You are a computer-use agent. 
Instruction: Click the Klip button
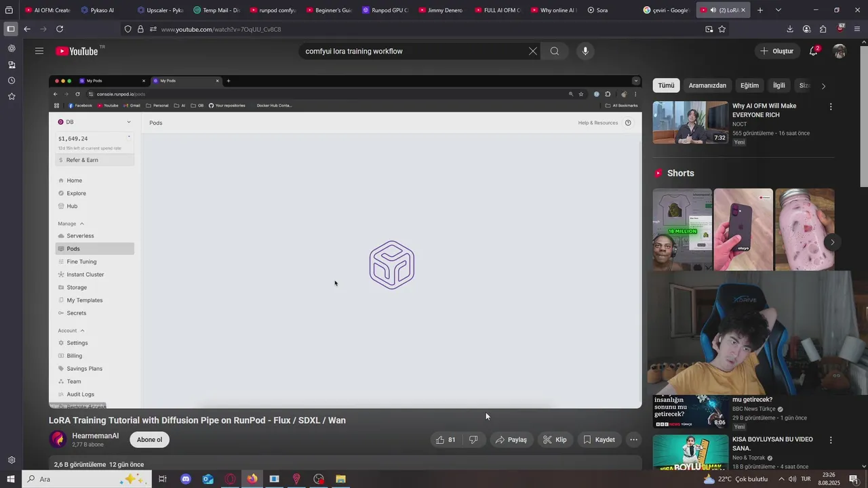point(555,440)
